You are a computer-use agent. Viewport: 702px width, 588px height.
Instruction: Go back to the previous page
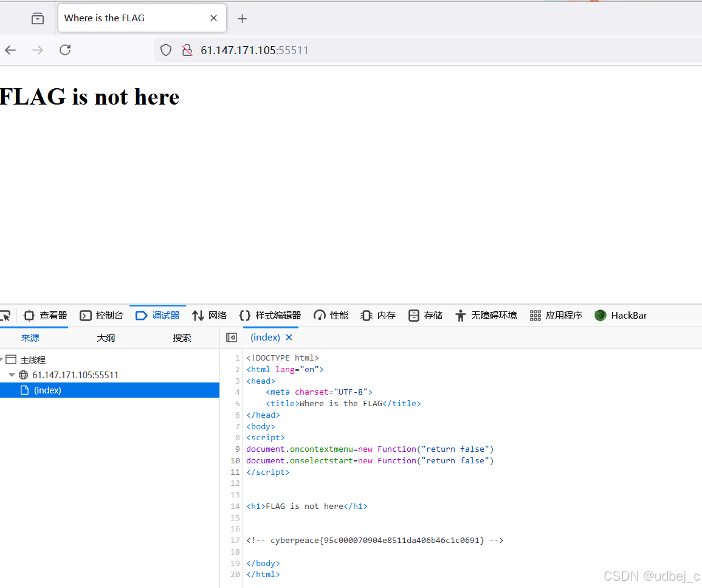[x=11, y=50]
